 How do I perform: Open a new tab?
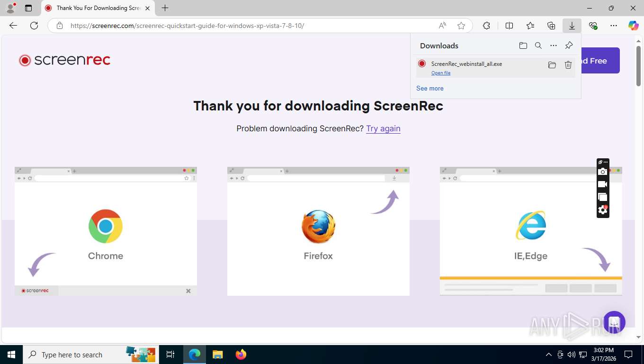(x=165, y=8)
